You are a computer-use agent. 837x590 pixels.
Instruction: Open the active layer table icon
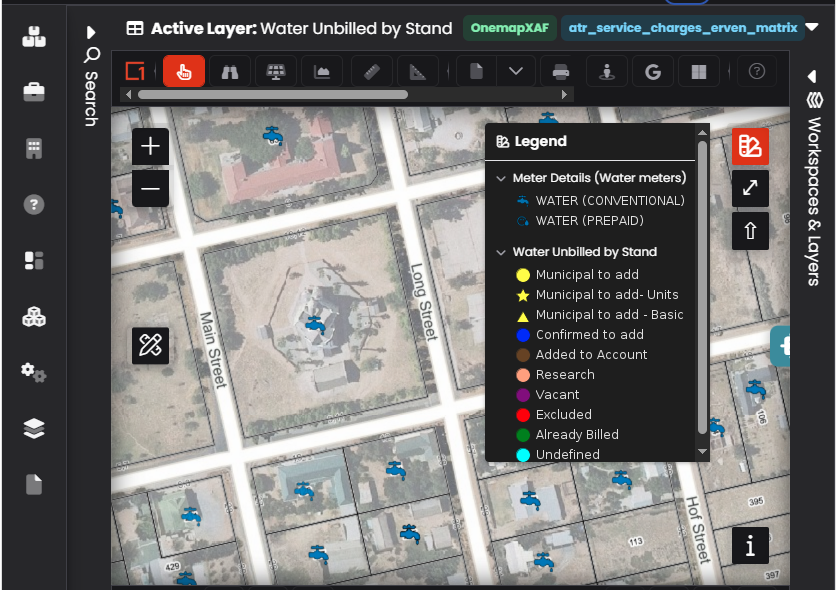point(135,28)
